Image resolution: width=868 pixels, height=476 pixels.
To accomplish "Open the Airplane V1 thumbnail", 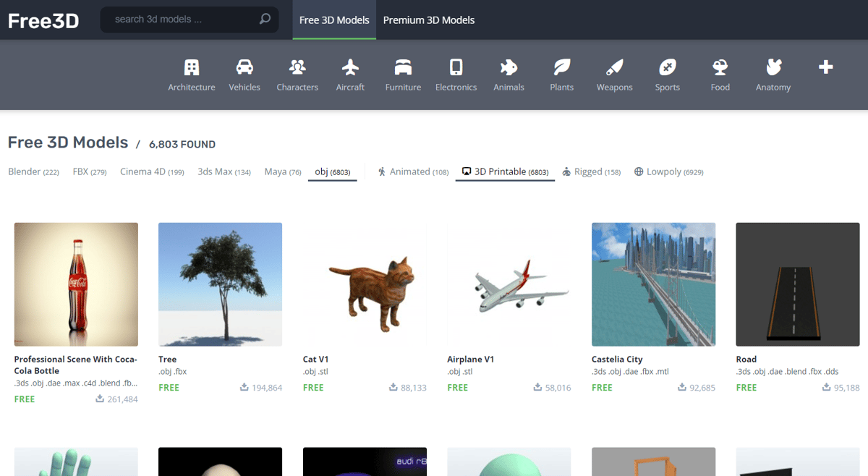I will pyautogui.click(x=509, y=284).
